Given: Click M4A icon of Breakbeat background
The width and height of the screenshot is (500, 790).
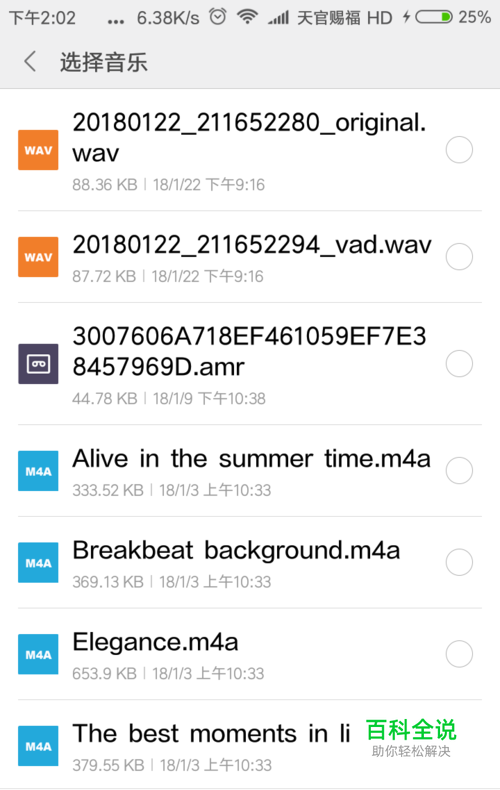Looking at the screenshot, I should pos(38,562).
